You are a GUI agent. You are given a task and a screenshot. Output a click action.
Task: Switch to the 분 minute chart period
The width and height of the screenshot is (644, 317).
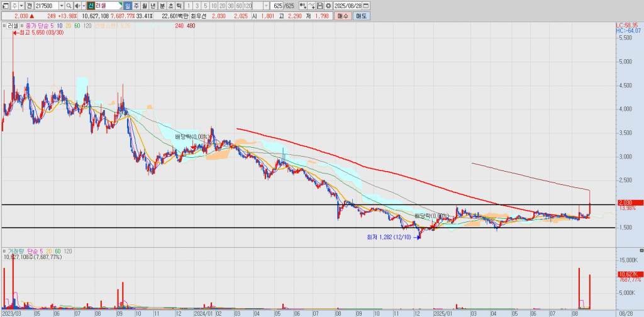[x=162, y=6]
